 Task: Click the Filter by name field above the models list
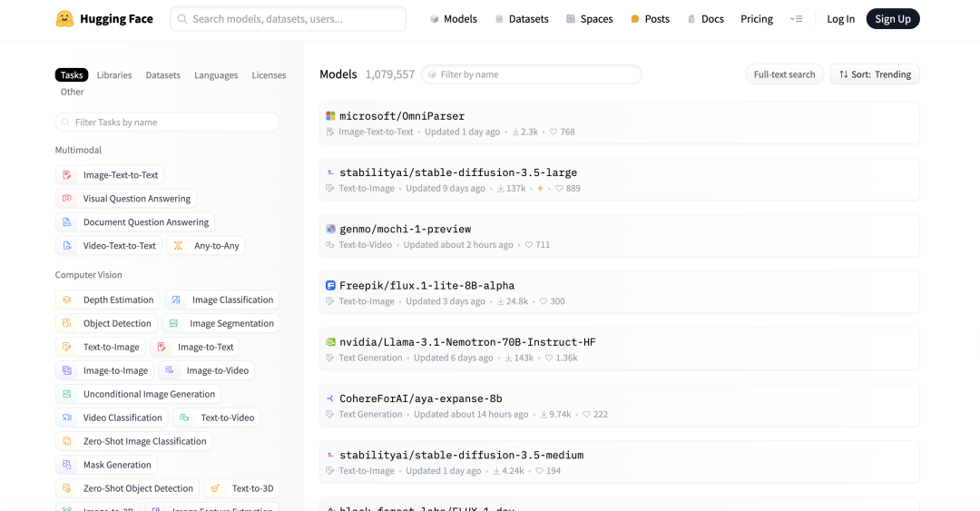531,74
